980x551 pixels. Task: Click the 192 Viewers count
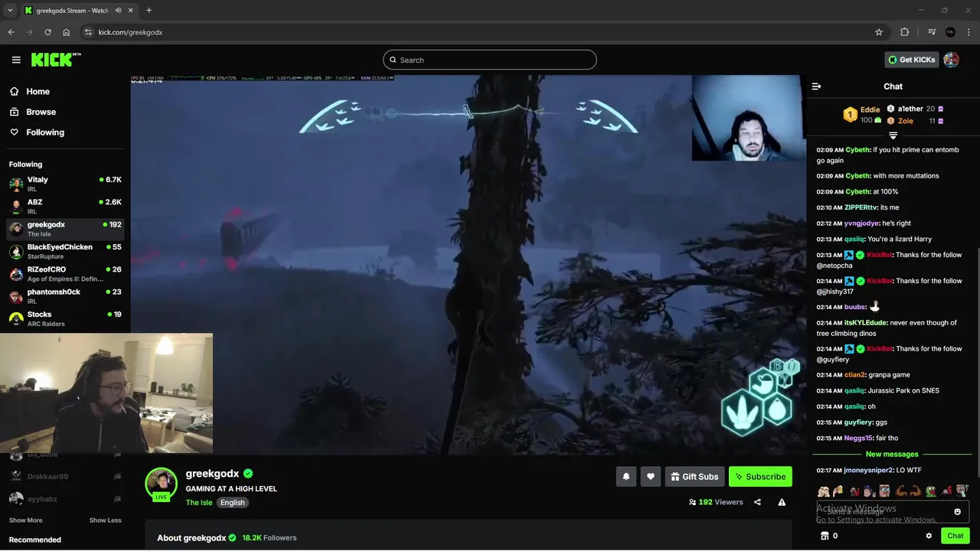pyautogui.click(x=716, y=503)
